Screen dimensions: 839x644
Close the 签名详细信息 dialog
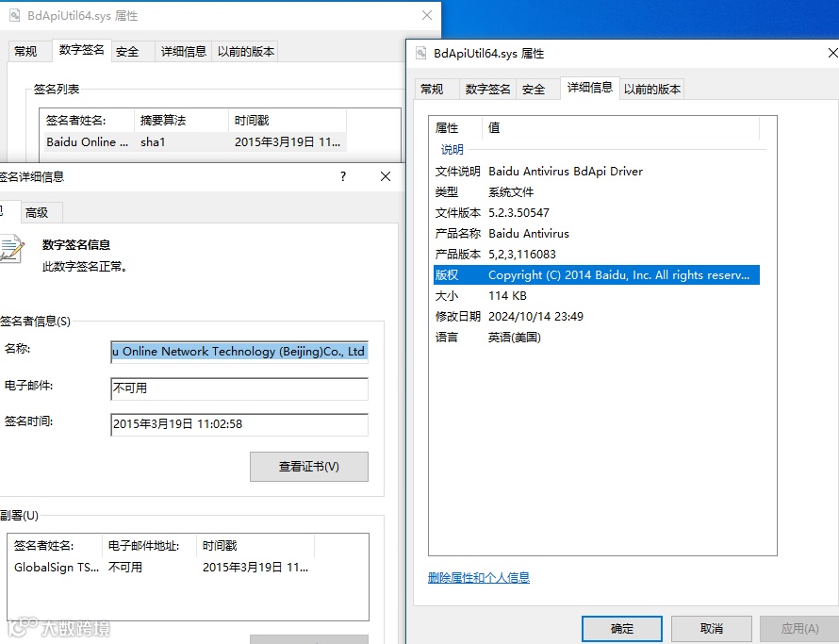pyautogui.click(x=386, y=176)
